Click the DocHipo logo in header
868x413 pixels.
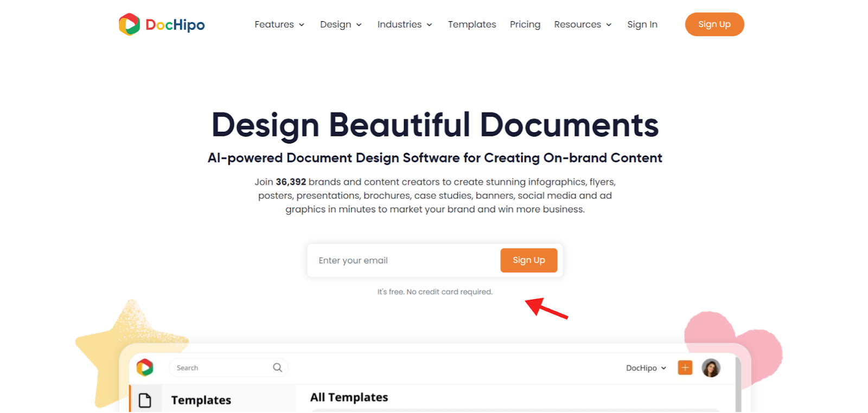tap(162, 24)
